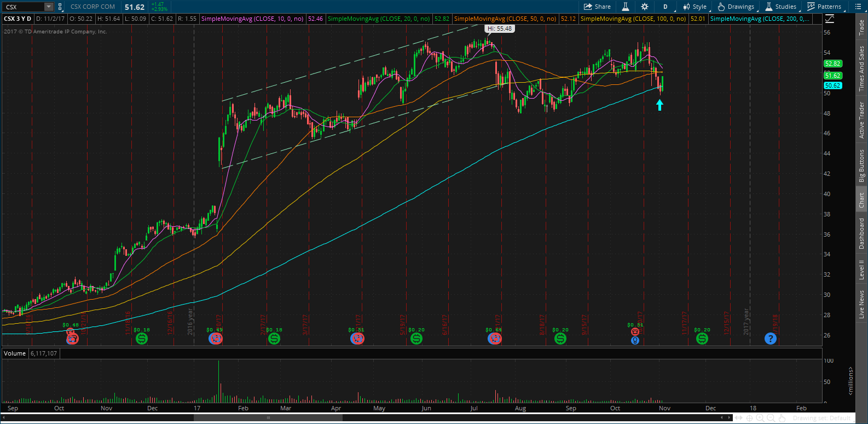This screenshot has height=424, width=868.
Task: Open the Drawing set: Default selector
Action: pyautogui.click(x=821, y=418)
